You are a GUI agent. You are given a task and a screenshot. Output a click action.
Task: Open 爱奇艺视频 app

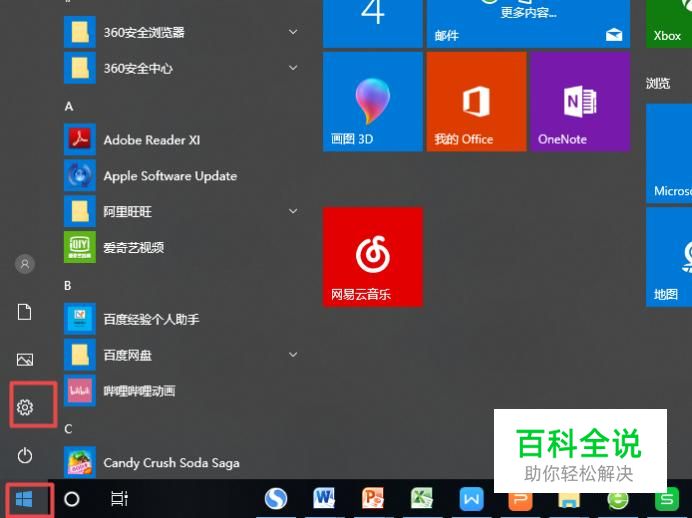182,247
